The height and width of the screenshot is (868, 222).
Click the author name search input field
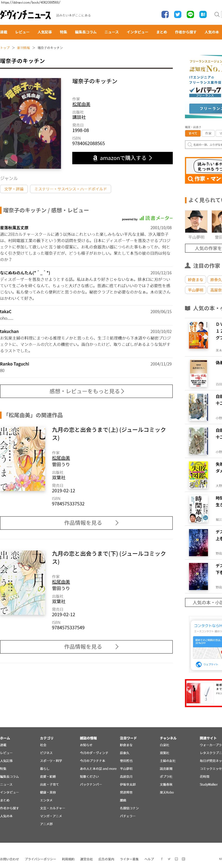pos(203,145)
